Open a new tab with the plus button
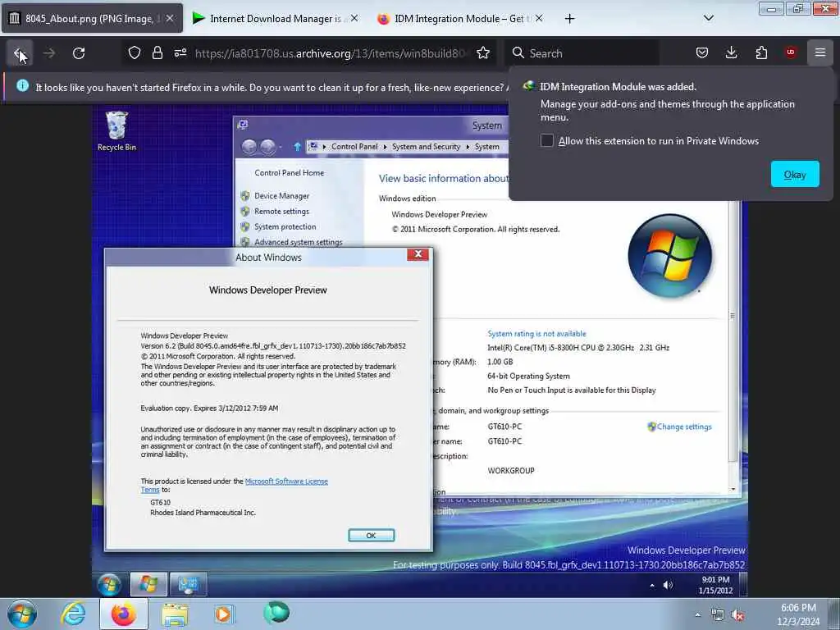 click(x=569, y=19)
